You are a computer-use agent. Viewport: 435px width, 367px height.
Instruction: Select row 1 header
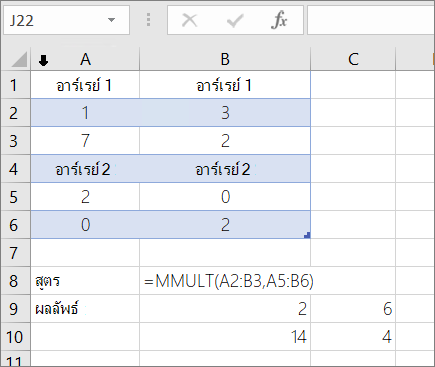coord(15,85)
